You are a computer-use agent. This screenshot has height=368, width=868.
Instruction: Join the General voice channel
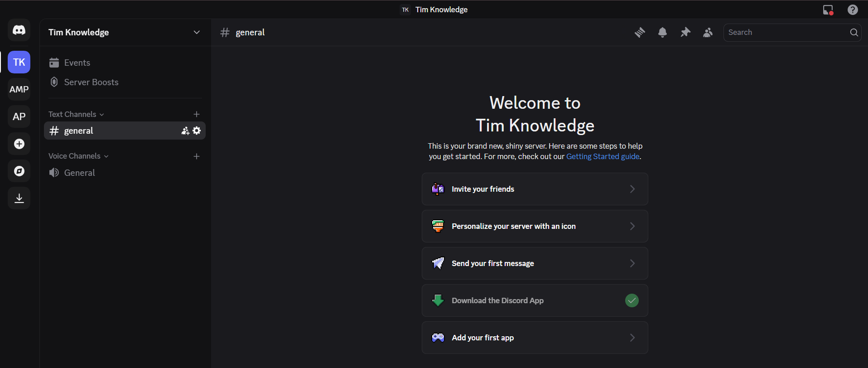[x=125, y=173]
